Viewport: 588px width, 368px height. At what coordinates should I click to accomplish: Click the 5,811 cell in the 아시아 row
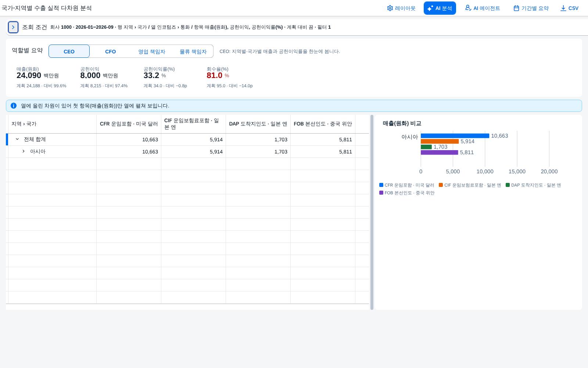coord(323,152)
